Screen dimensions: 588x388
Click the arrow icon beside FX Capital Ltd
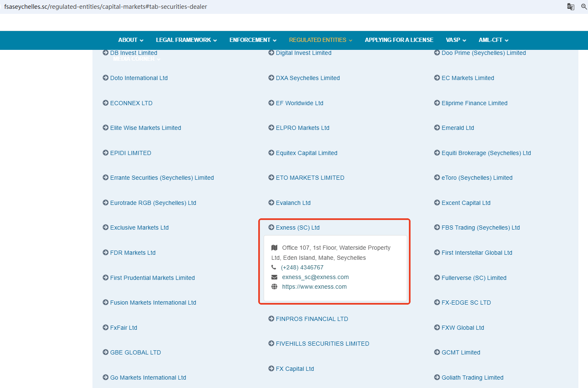tap(271, 368)
